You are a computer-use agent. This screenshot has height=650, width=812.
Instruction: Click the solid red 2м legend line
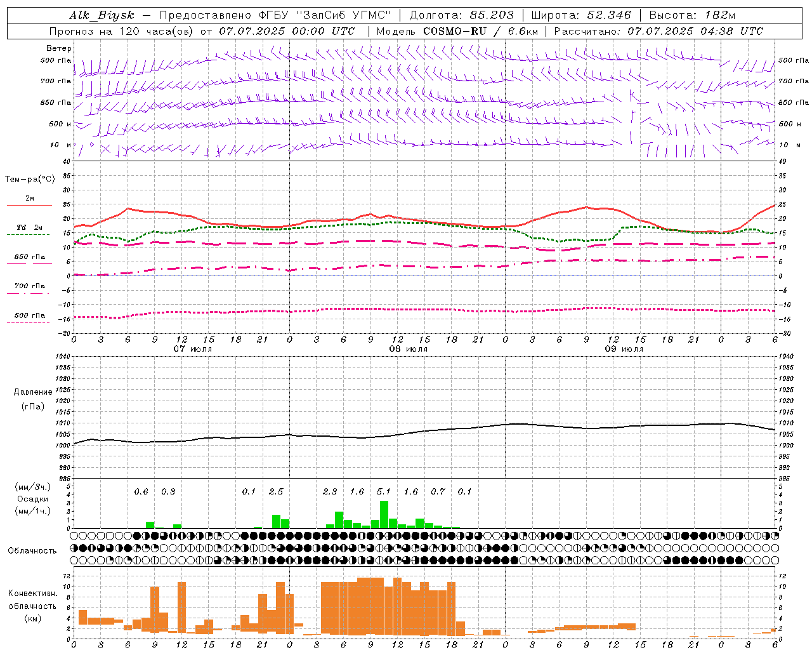click(29, 206)
